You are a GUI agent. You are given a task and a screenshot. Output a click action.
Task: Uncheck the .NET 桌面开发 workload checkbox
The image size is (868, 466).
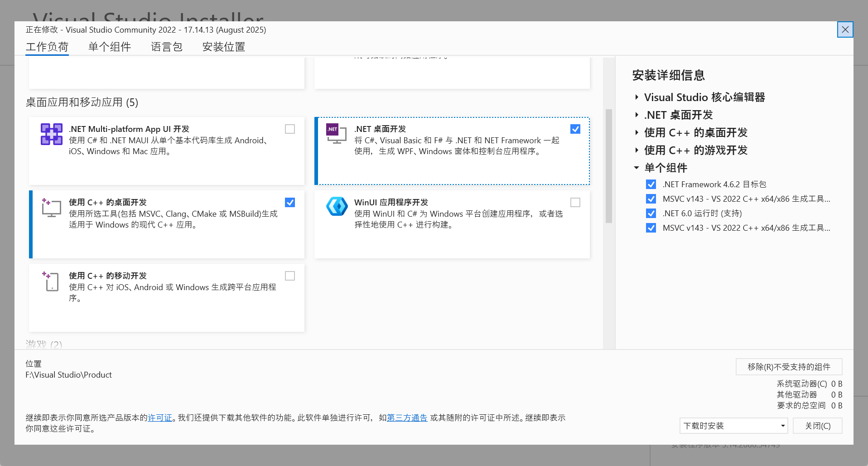[x=575, y=129]
